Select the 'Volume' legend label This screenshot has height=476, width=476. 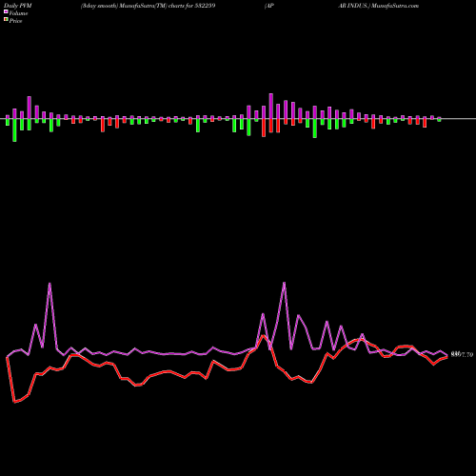click(x=18, y=13)
